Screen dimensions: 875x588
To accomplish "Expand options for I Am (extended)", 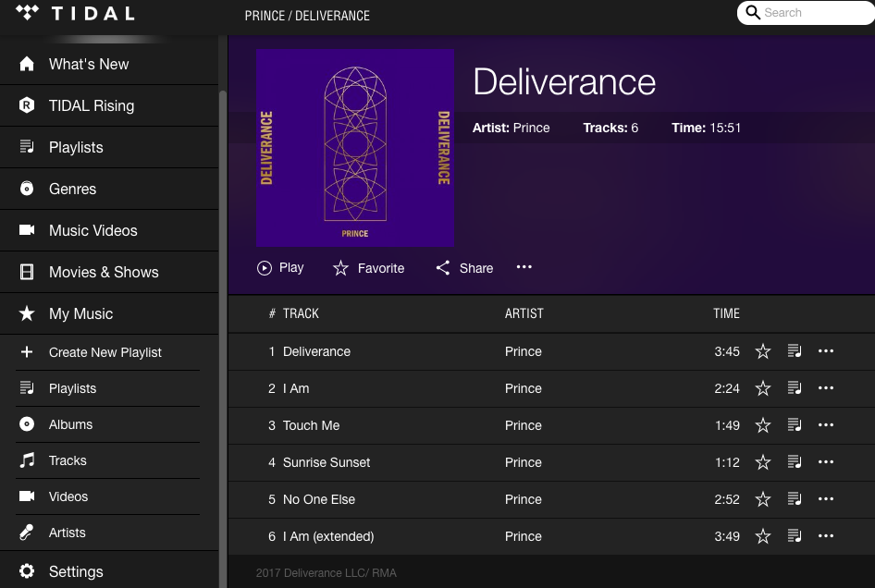I will tap(826, 536).
